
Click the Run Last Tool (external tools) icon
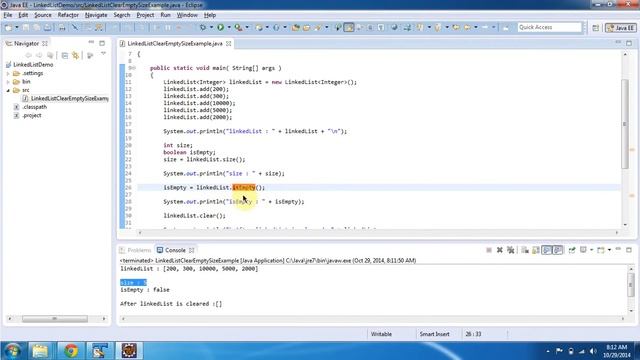(238, 27)
